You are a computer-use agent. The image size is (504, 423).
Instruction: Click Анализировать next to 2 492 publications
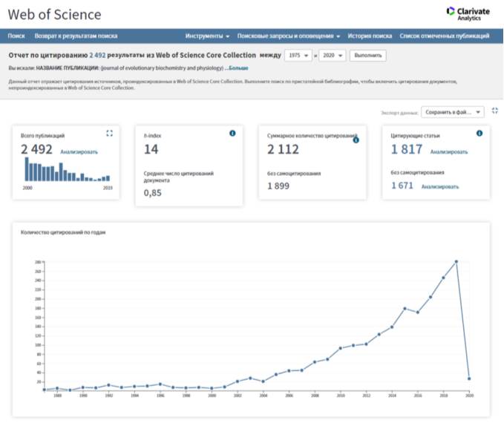79,152
